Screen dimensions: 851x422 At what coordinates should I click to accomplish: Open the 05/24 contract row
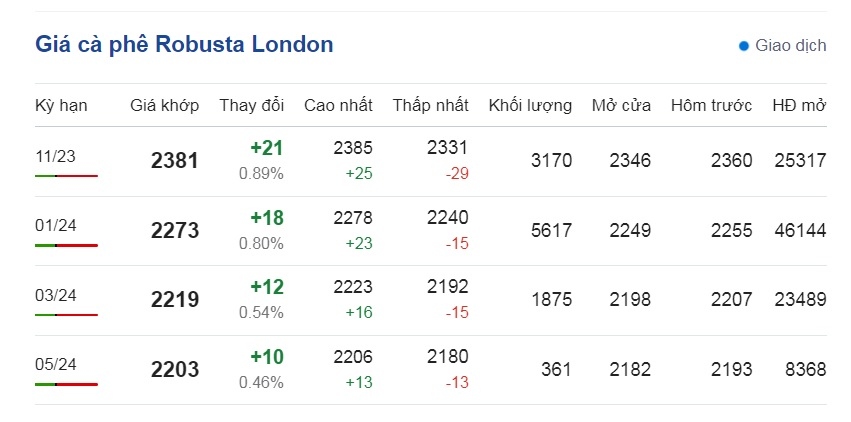click(x=430, y=369)
